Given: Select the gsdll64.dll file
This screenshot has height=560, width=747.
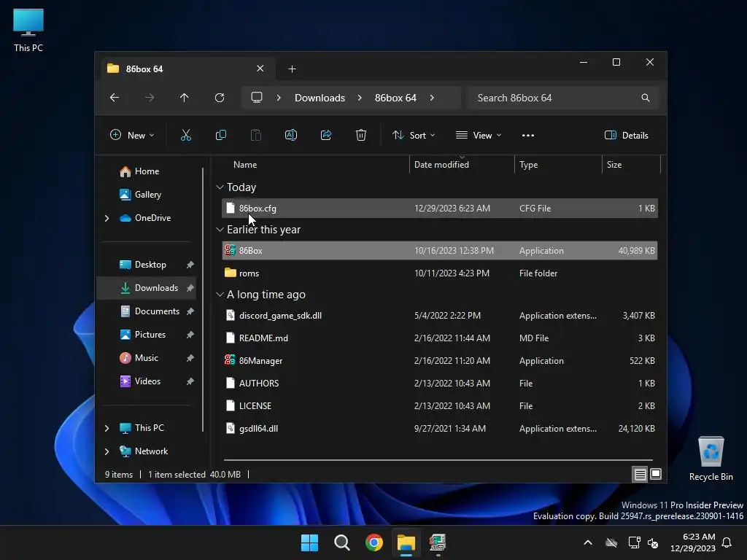Looking at the screenshot, I should tap(440, 429).
